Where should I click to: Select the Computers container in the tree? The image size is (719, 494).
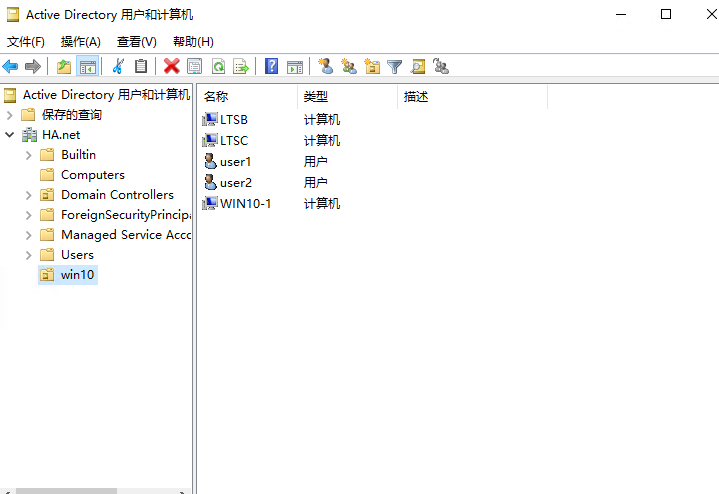(92, 175)
